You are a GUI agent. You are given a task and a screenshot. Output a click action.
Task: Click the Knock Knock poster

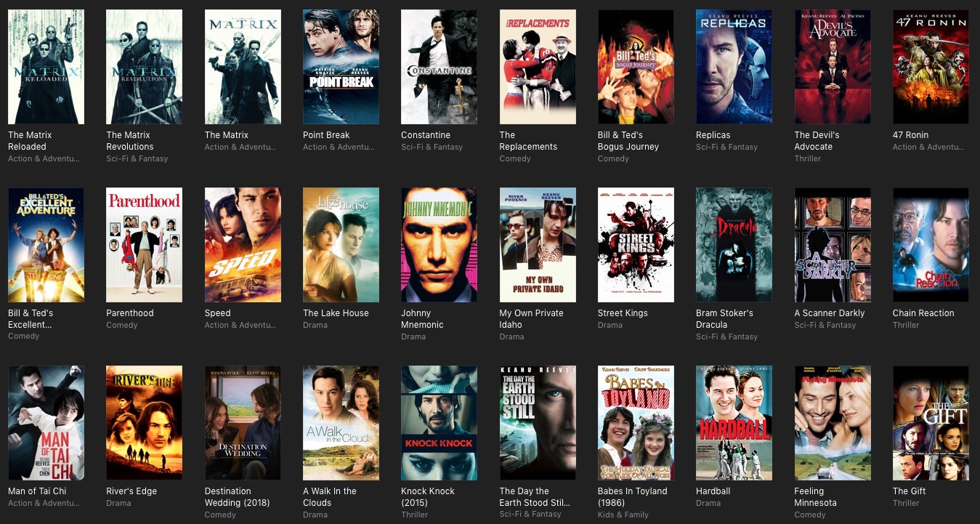pos(439,423)
